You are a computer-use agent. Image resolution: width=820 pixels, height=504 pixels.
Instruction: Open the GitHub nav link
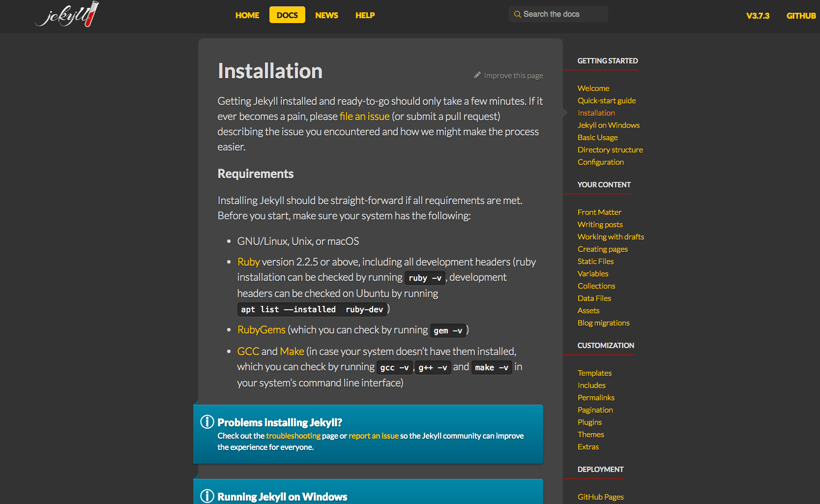(801, 16)
